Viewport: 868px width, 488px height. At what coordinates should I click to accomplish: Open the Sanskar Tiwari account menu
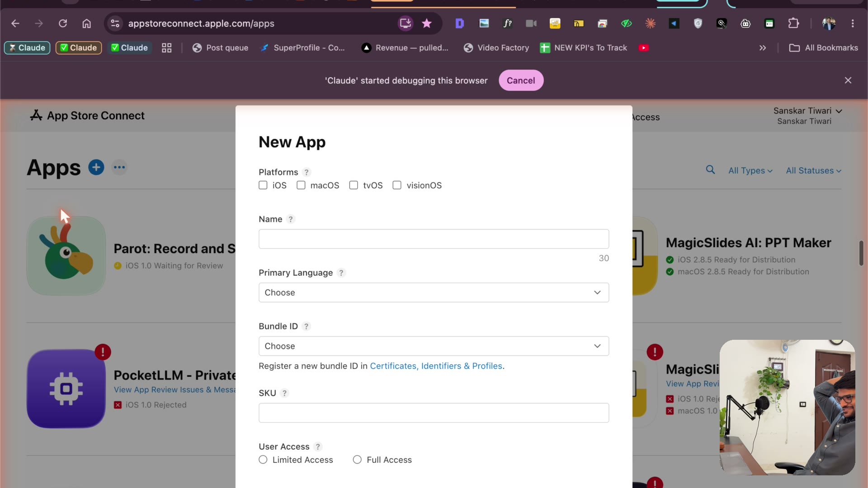(x=807, y=116)
